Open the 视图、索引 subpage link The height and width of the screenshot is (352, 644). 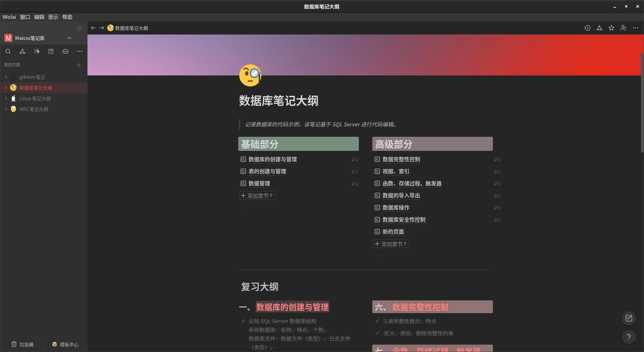point(396,172)
